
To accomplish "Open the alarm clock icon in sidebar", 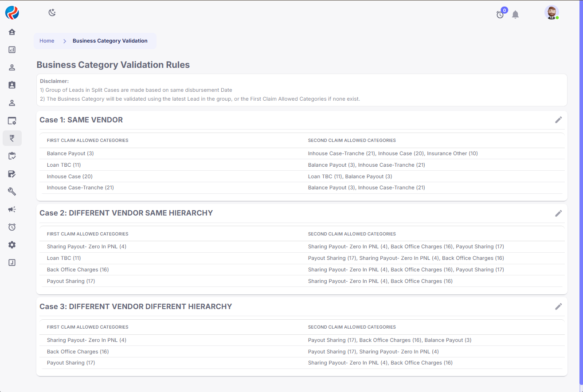I will point(12,227).
